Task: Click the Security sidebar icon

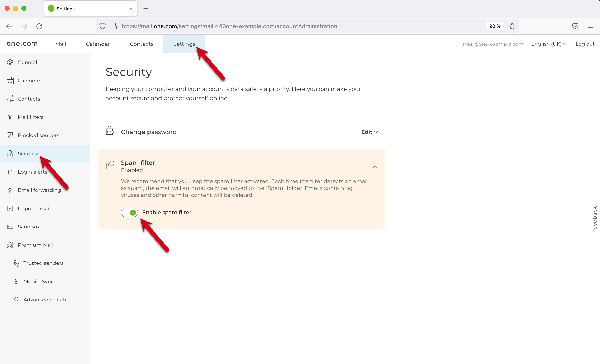Action: [x=11, y=154]
